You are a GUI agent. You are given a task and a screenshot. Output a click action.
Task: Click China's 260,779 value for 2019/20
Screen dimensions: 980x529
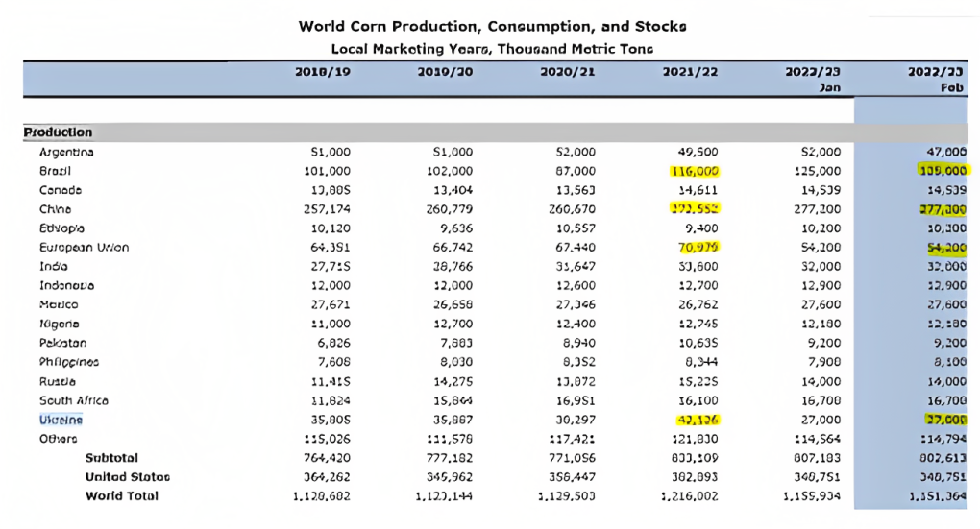pos(450,210)
